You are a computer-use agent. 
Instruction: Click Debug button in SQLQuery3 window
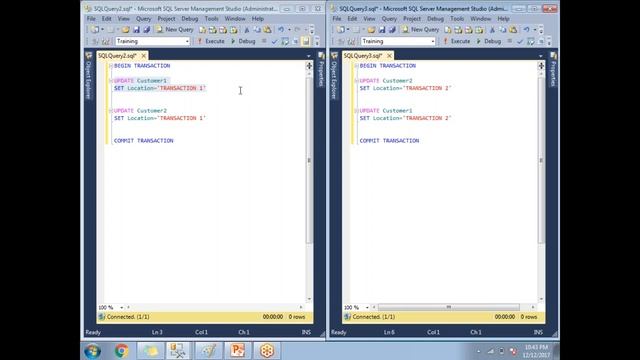click(489, 41)
